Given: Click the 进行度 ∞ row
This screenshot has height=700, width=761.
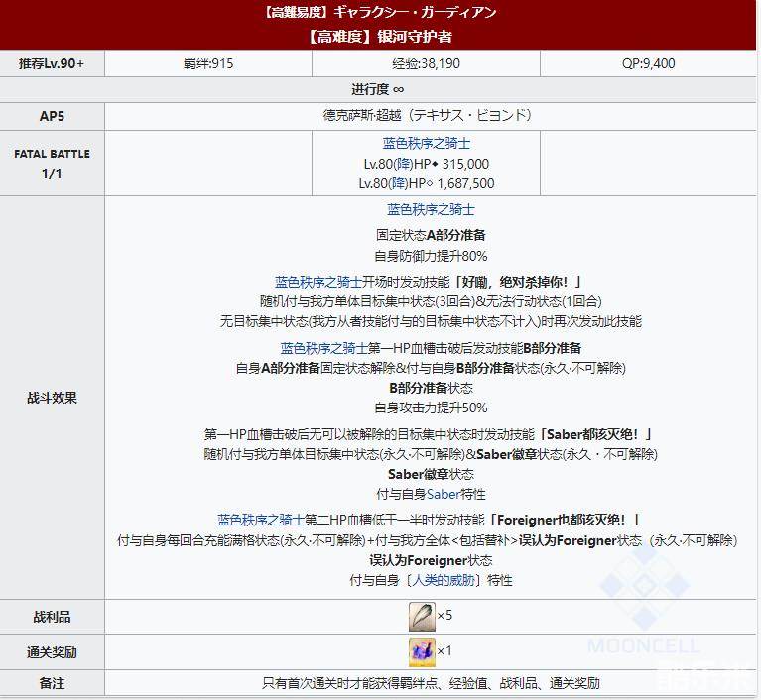Looking at the screenshot, I should coord(380,89).
